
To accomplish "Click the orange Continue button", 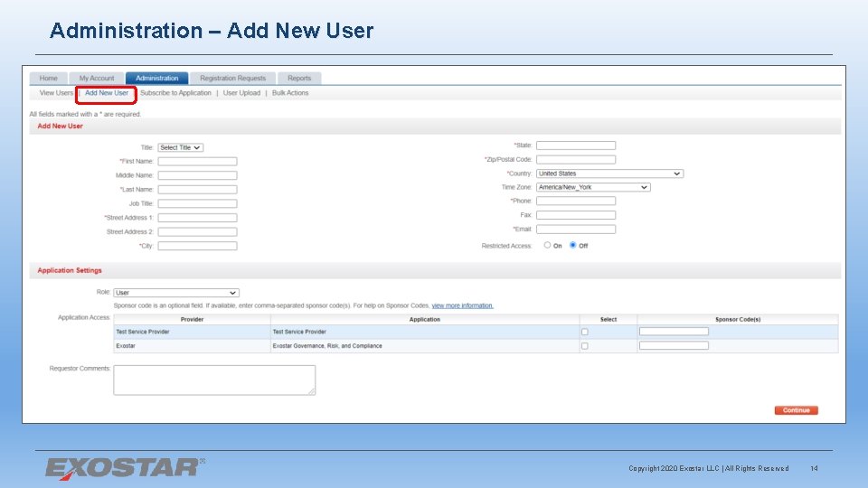I will point(796,410).
